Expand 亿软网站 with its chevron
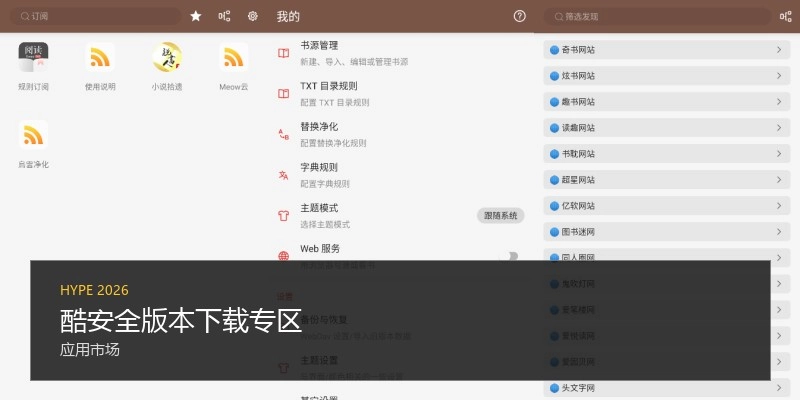The height and width of the screenshot is (400, 800). (779, 206)
